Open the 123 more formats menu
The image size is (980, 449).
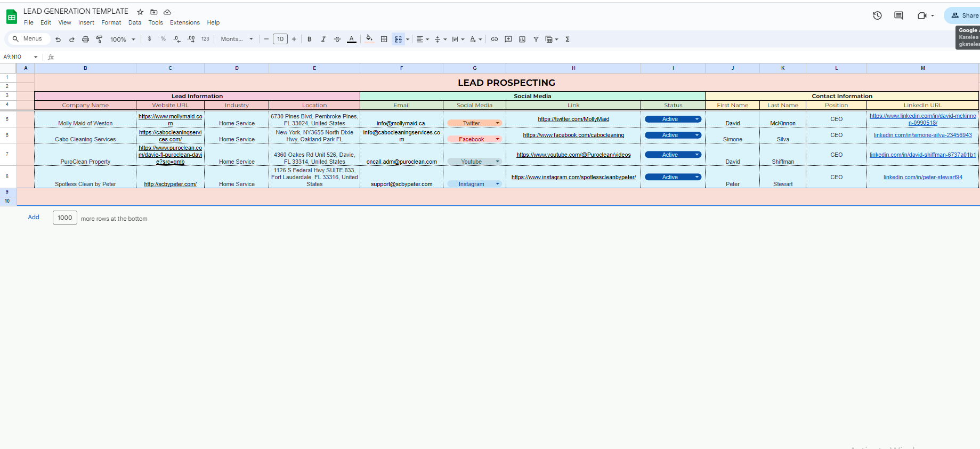[x=205, y=39]
